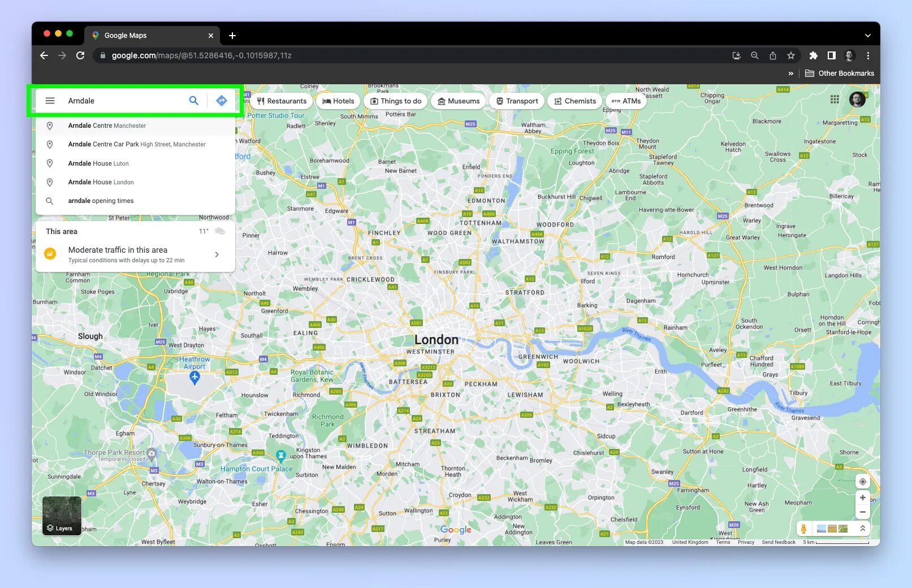Open the map imagery thumbnails strip
Screen dimensions: 912x588
(833, 529)
